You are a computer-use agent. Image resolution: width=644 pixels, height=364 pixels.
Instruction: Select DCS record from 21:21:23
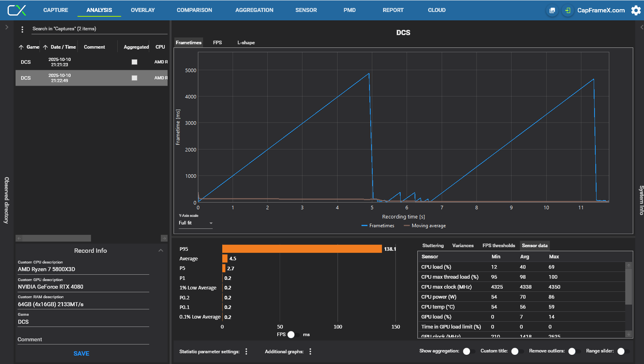pyautogui.click(x=91, y=62)
